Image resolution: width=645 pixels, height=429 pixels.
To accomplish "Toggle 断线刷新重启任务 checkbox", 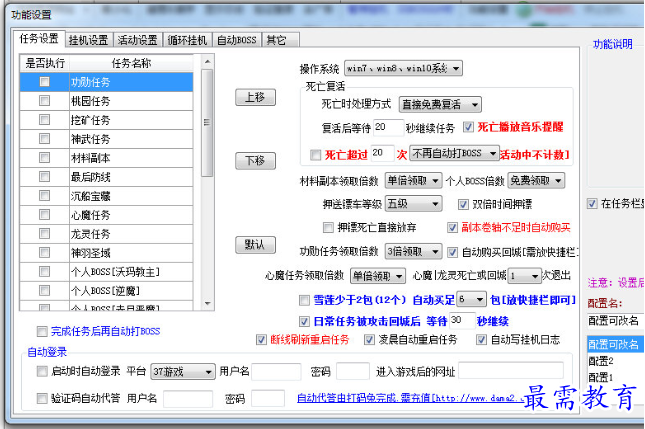I will (x=261, y=340).
